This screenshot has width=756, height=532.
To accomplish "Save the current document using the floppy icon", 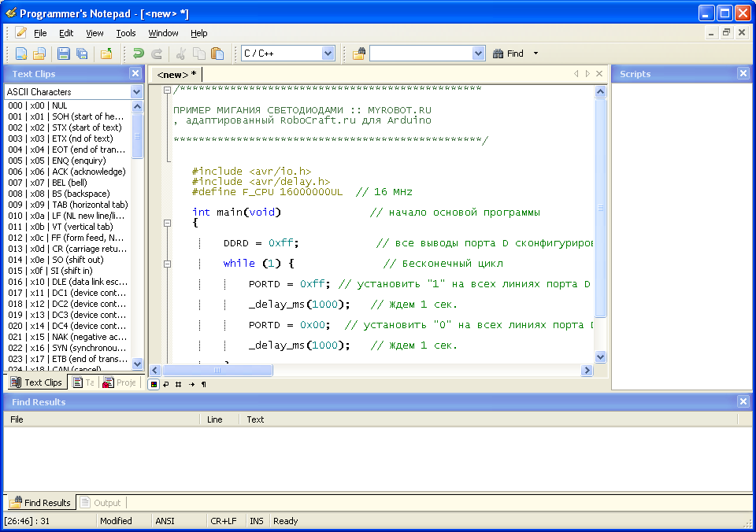I will [x=62, y=54].
